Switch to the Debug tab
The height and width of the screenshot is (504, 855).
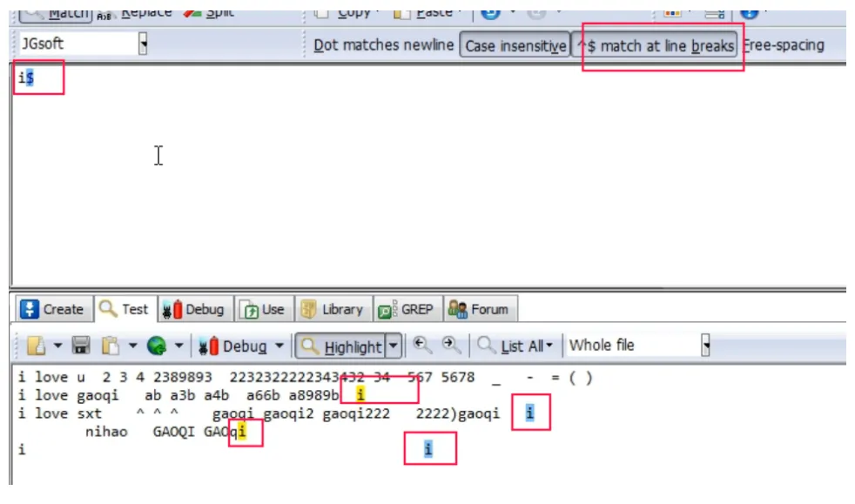click(x=195, y=309)
